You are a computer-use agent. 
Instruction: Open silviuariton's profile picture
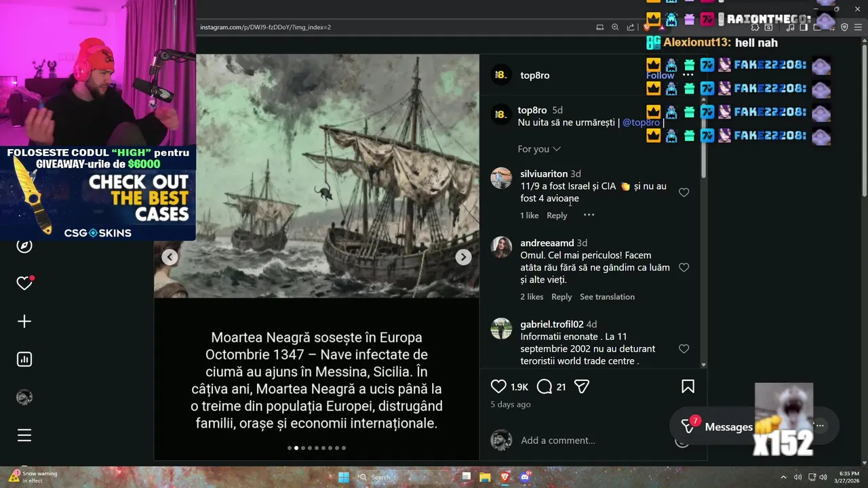[501, 178]
